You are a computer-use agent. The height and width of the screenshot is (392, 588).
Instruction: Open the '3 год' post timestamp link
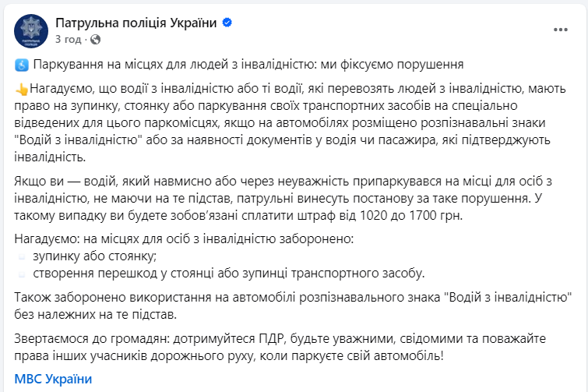coord(68,39)
